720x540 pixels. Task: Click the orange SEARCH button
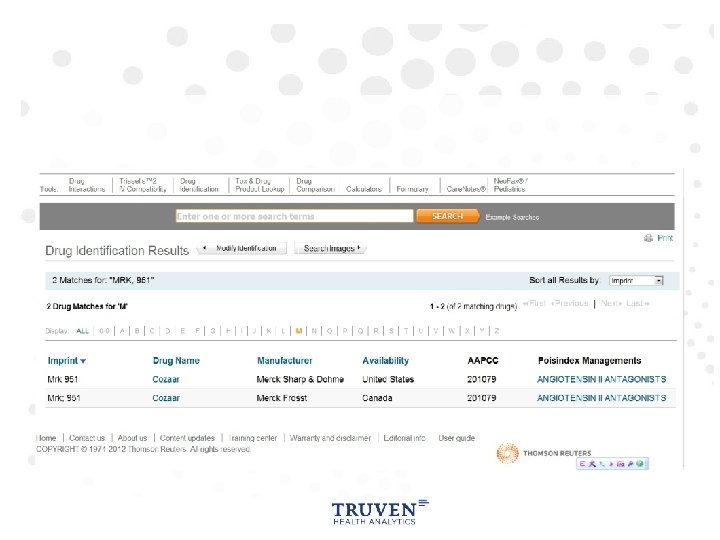click(x=447, y=216)
